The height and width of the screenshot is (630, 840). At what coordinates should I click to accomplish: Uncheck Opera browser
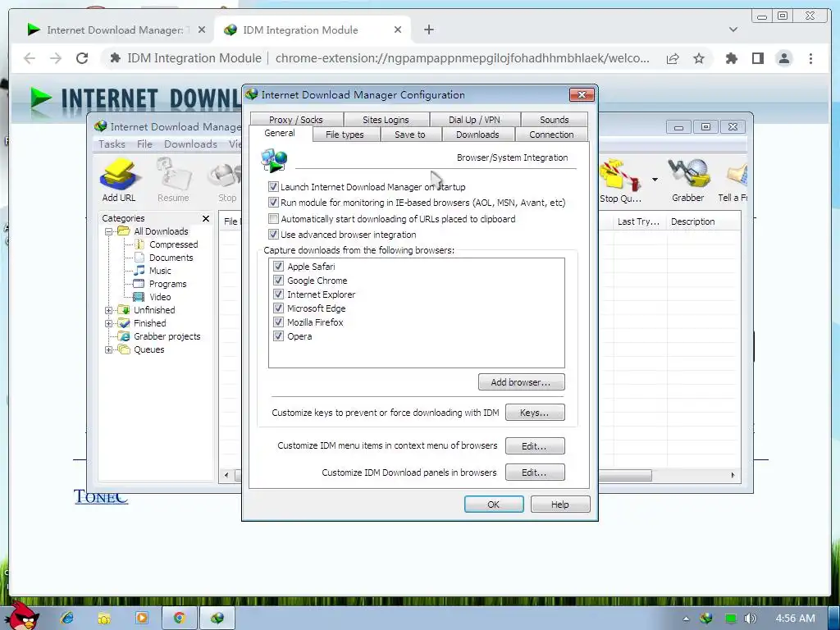tap(278, 336)
